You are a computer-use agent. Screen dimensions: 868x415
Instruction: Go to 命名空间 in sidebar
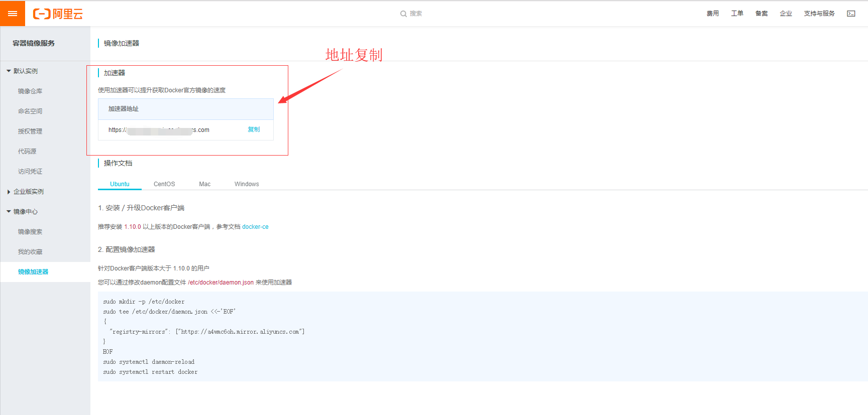(x=30, y=111)
